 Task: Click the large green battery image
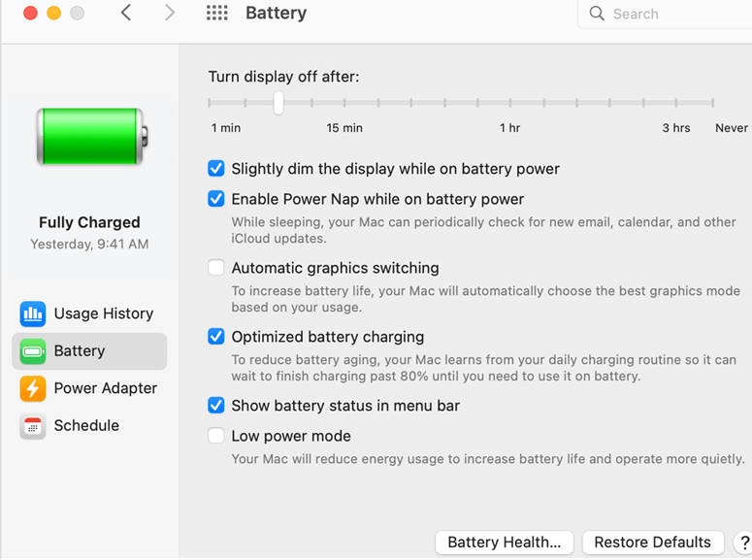click(92, 136)
